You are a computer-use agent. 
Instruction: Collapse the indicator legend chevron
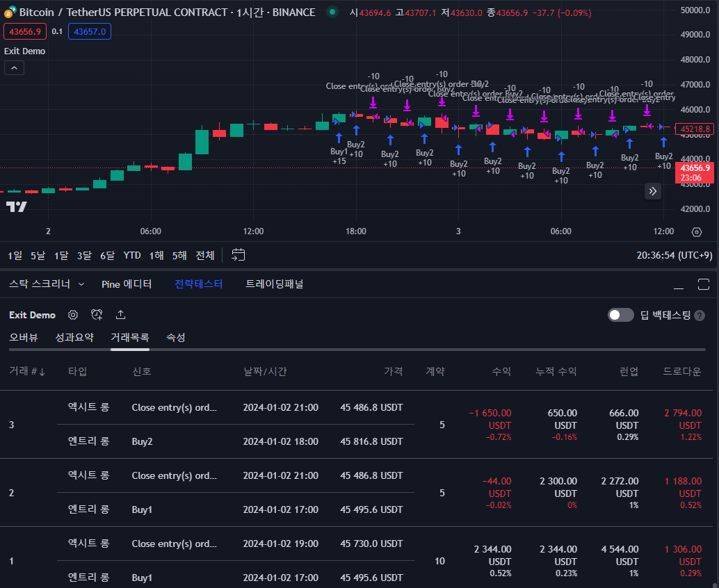click(14, 68)
